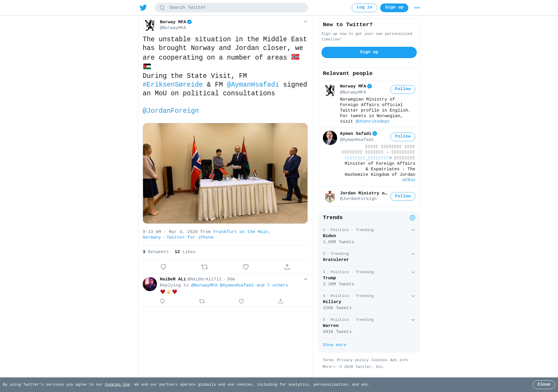Retweet HaiDeR ALi's reply
The image size is (558, 392).
pos(202,301)
